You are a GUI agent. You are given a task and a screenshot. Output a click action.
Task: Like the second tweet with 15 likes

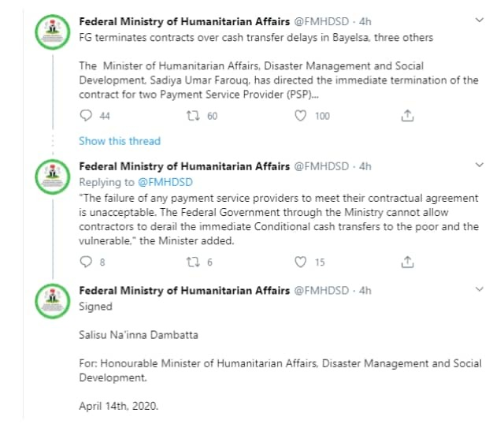click(300, 262)
